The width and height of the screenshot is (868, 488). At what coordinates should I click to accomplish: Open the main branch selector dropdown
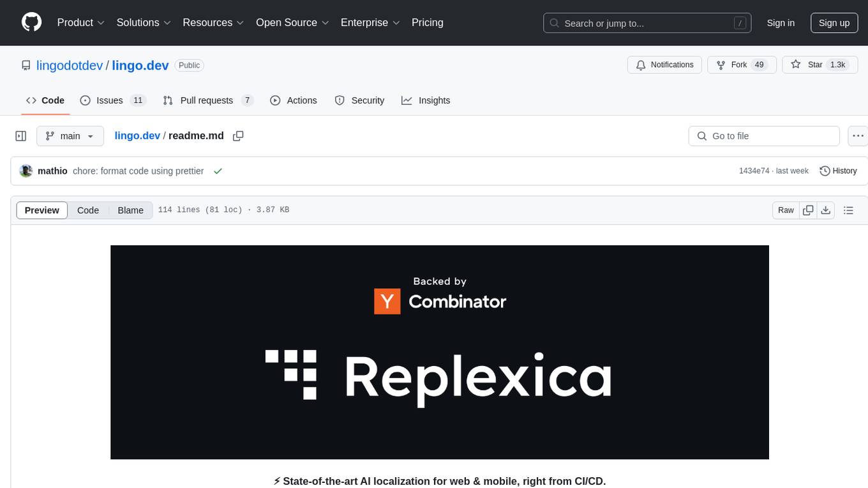tap(70, 136)
